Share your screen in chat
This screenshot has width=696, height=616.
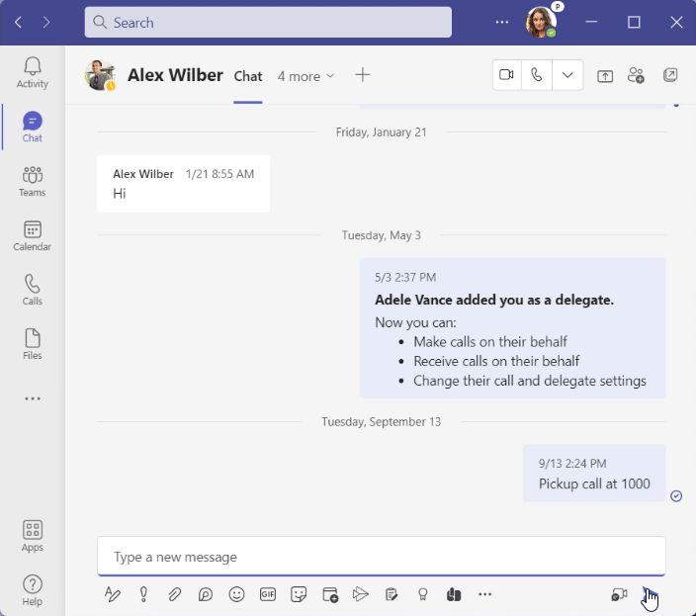tap(605, 76)
